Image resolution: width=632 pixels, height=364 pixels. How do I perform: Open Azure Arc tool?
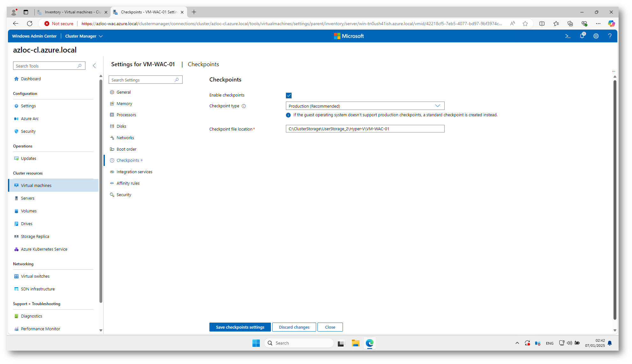(30, 119)
